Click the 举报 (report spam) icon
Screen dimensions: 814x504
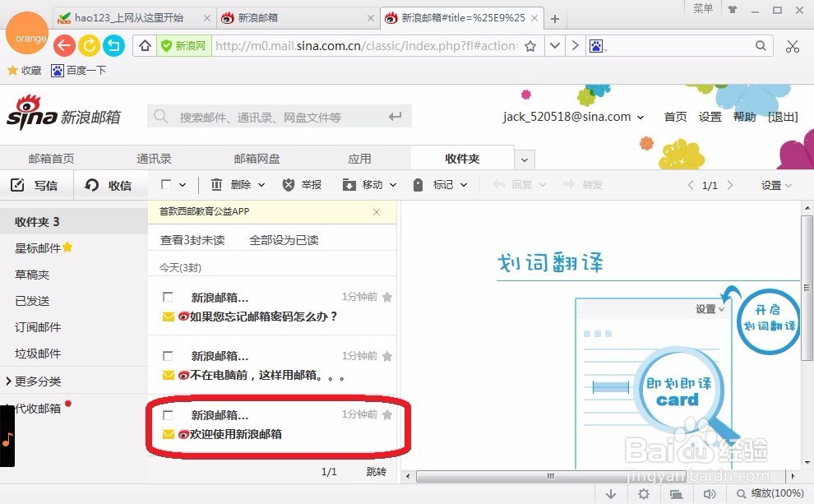click(289, 183)
